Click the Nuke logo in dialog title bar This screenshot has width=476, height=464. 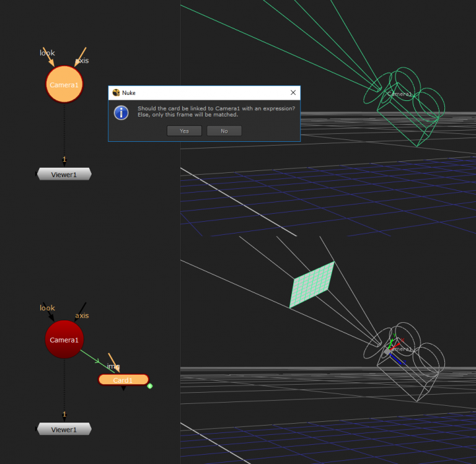coord(116,93)
